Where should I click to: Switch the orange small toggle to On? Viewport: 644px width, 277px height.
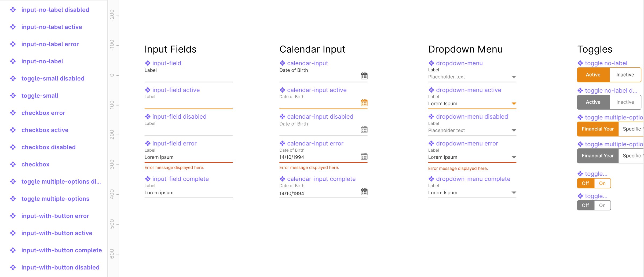pyautogui.click(x=602, y=183)
